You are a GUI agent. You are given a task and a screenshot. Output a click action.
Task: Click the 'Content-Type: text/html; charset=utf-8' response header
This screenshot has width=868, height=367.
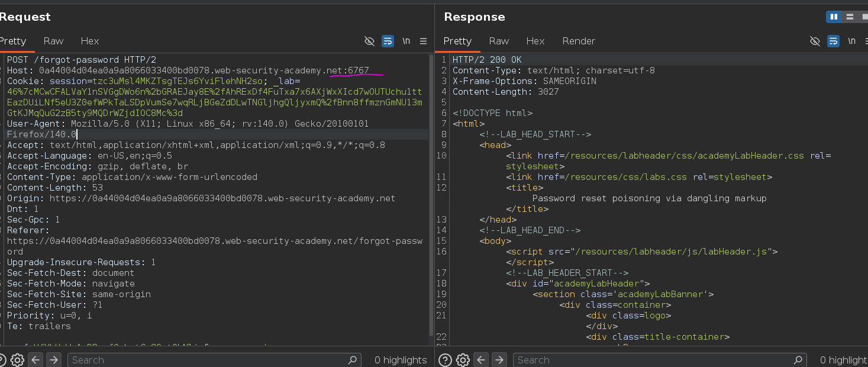[554, 70]
